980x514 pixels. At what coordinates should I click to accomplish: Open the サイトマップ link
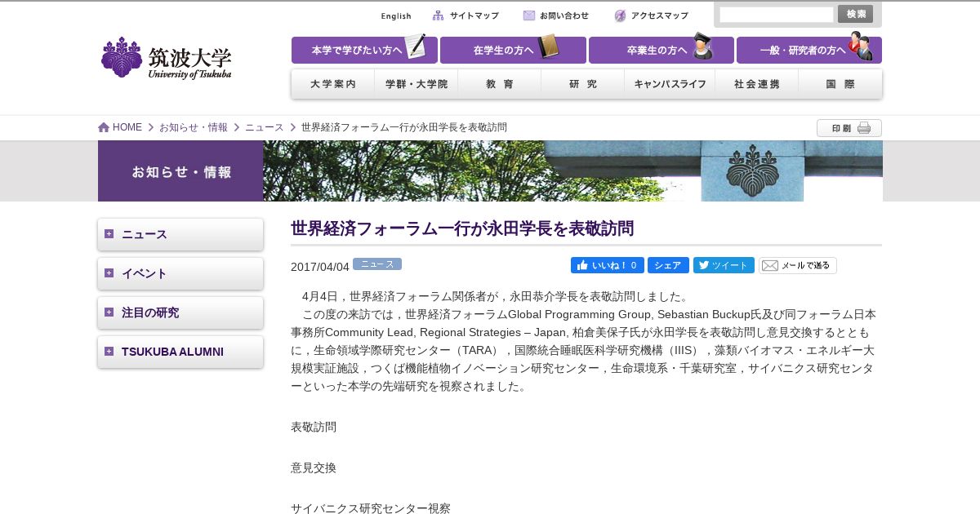click(x=474, y=16)
